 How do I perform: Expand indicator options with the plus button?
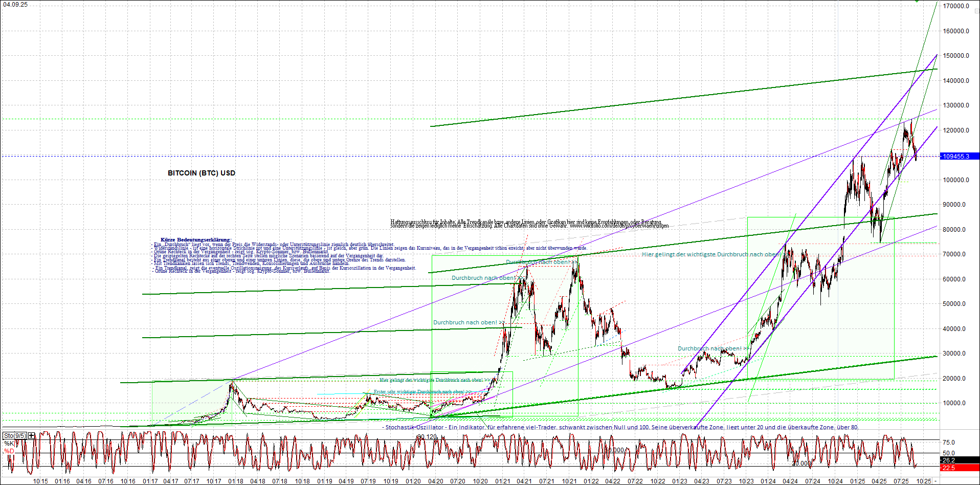(31, 435)
